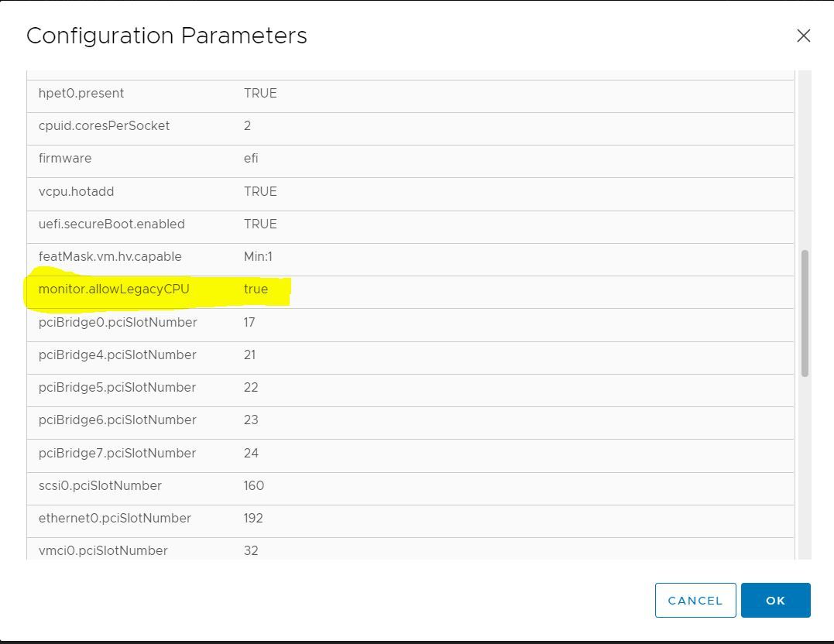
Task: Select the featMask.vm.hv.capable row
Action: (110, 257)
